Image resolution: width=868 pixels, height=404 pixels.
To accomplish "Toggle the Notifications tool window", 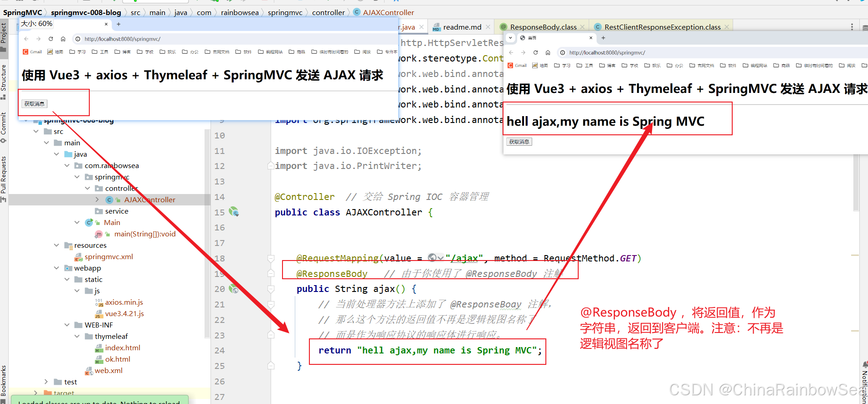I will pyautogui.click(x=864, y=383).
